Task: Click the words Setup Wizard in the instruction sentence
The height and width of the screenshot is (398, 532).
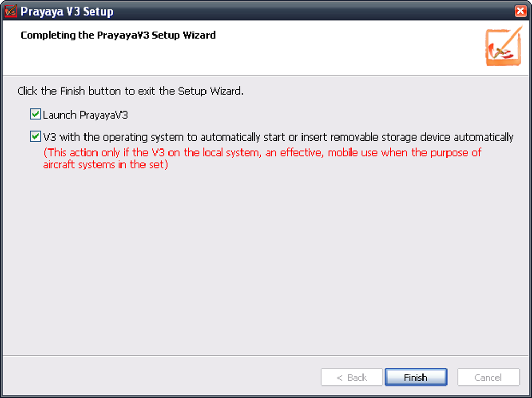Action: click(x=210, y=91)
